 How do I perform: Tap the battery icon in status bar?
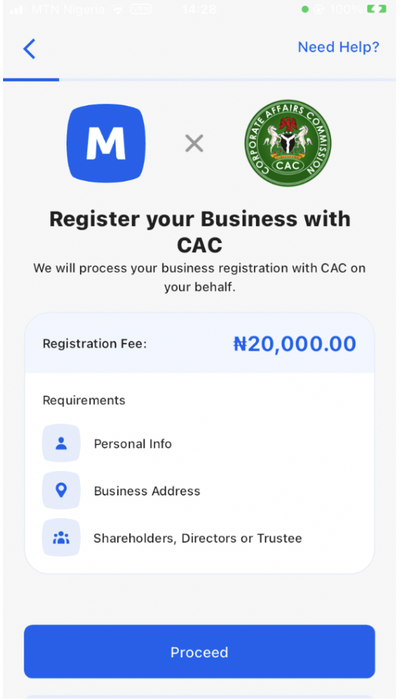[376, 9]
